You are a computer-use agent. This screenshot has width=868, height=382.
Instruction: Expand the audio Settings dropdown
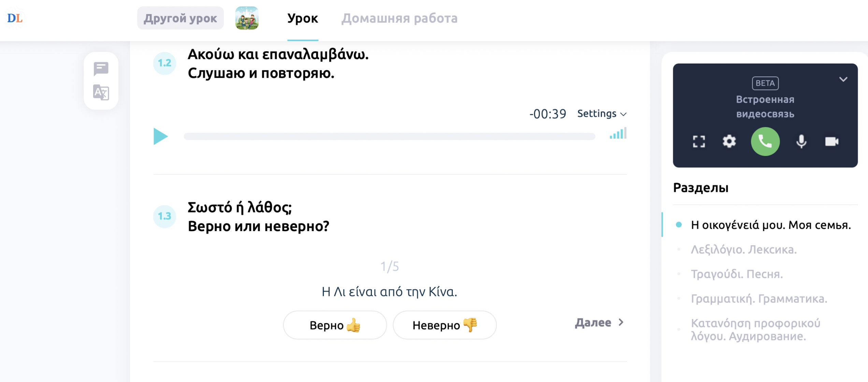602,114
